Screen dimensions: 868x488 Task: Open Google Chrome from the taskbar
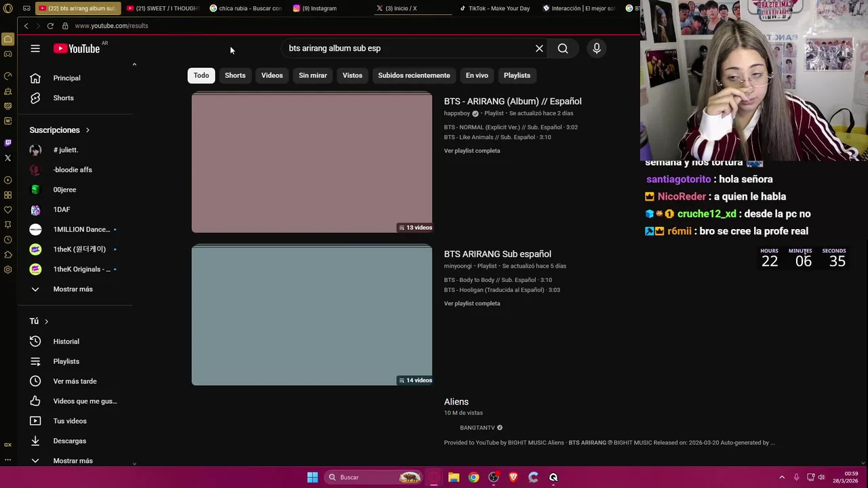473,477
